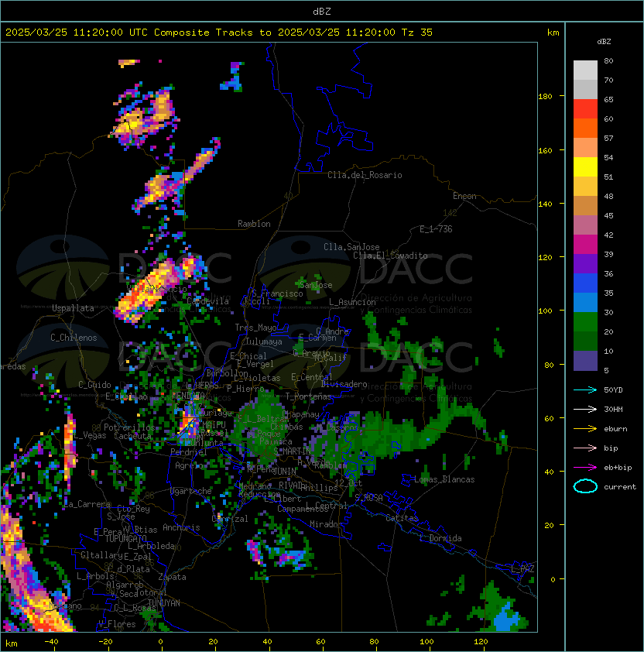Click the '30HM' legend label
644x652 pixels.
coord(613,409)
